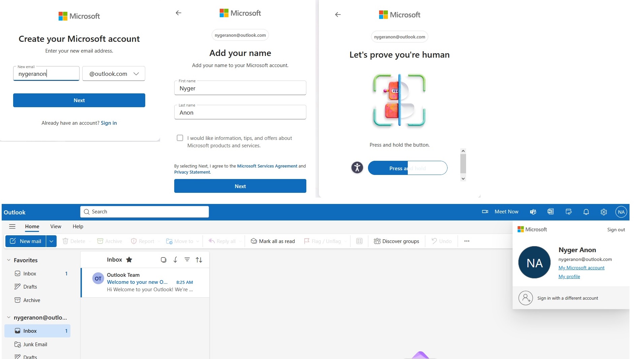Click the back arrow on Add your name page
This screenshot has height=359, width=644.
179,13
